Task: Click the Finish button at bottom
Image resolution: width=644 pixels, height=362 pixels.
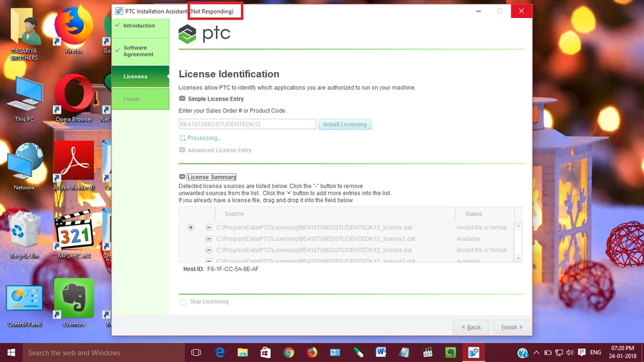Action: [512, 327]
